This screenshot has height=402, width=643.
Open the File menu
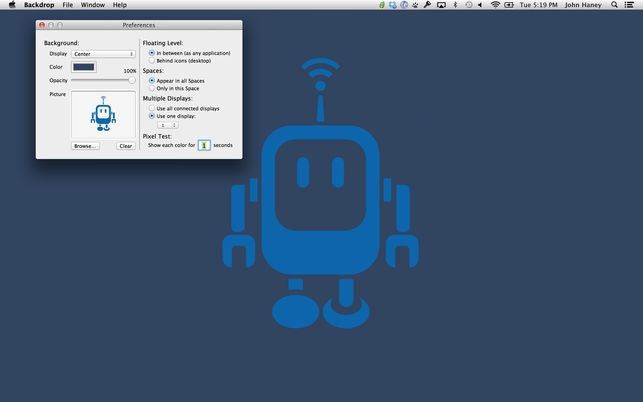click(66, 5)
